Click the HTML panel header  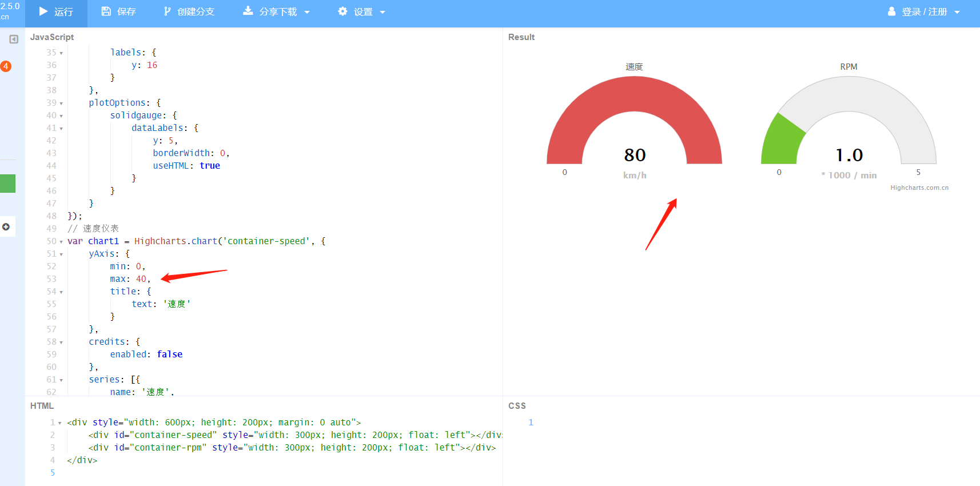42,406
